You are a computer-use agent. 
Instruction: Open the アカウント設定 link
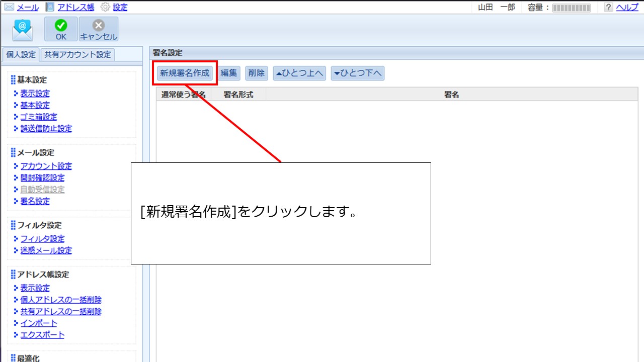coord(46,166)
